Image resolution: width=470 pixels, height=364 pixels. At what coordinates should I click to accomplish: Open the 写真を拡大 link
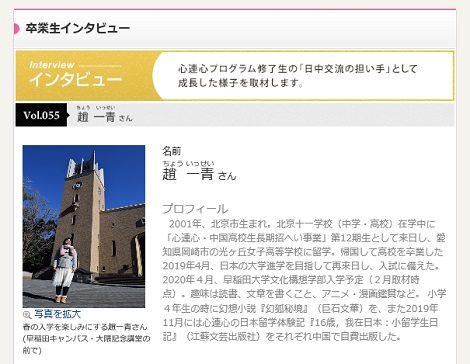(x=57, y=314)
